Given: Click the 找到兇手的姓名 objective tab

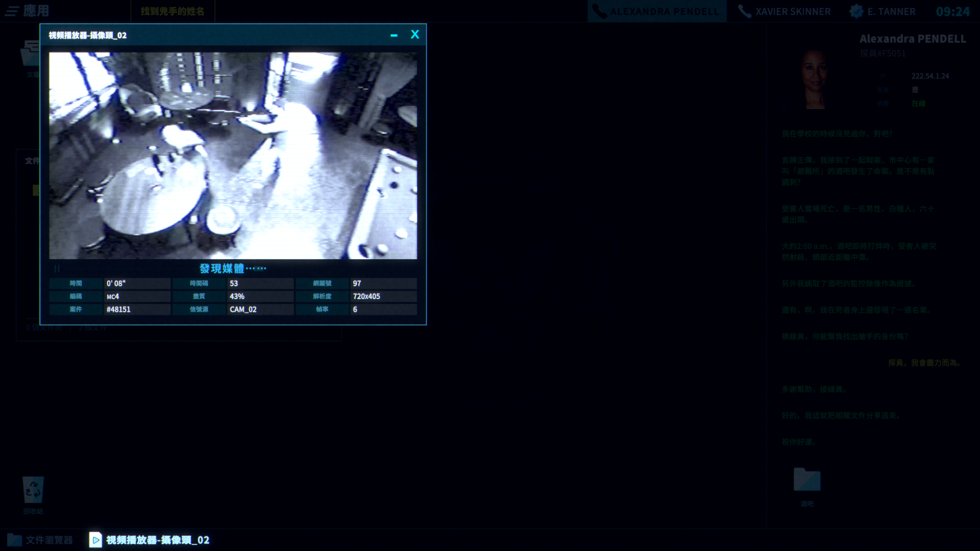Looking at the screenshot, I should tap(173, 11).
